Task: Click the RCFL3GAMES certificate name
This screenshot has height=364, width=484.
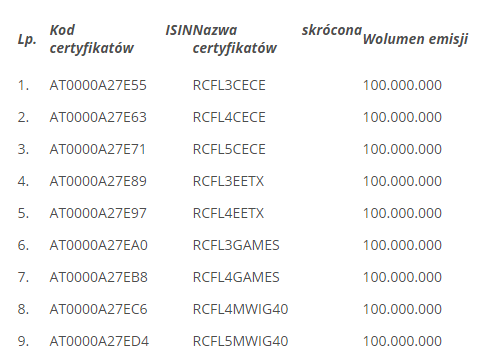Action: pyautogui.click(x=236, y=245)
